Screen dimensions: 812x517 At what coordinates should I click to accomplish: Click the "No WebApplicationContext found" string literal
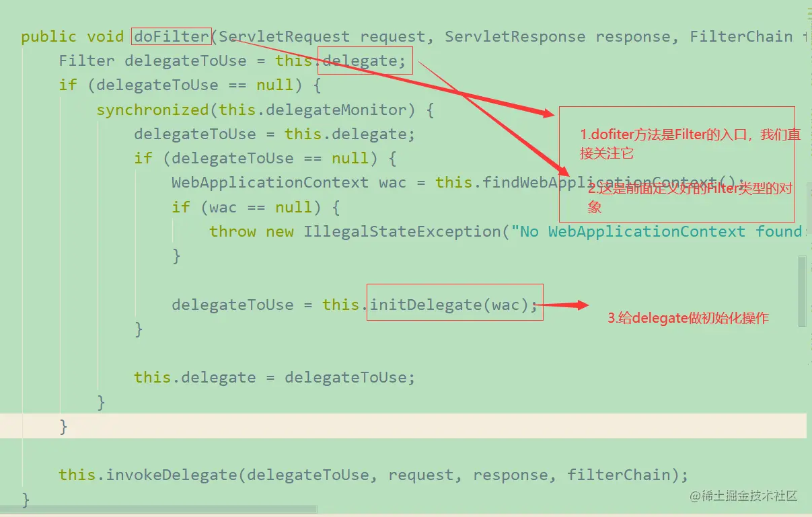(658, 231)
